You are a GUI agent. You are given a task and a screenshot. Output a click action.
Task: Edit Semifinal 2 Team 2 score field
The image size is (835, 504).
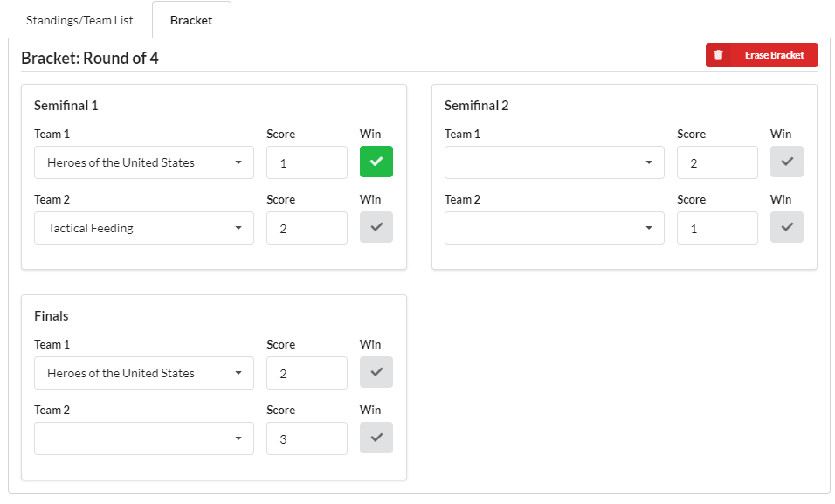(717, 228)
